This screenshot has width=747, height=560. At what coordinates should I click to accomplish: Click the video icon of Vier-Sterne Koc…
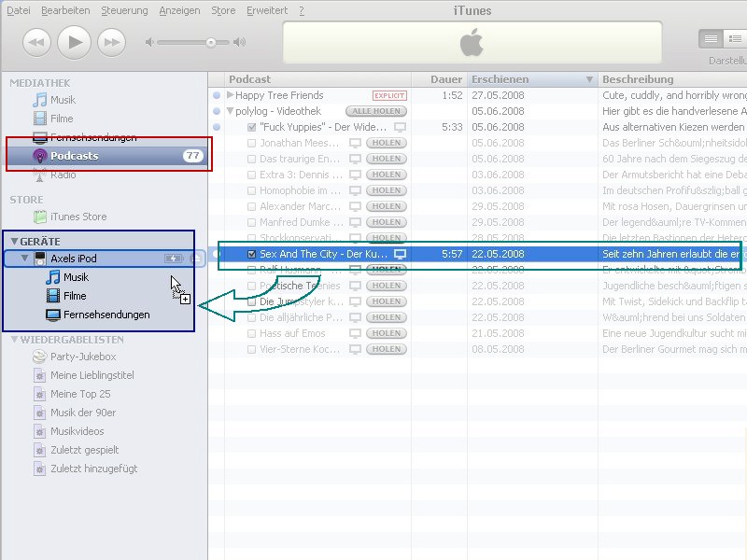pos(355,349)
